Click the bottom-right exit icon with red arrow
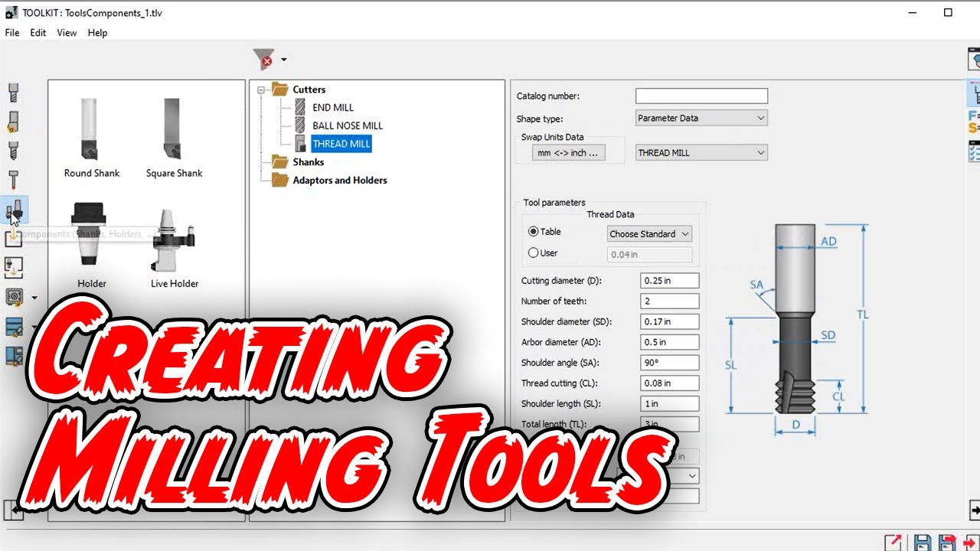This screenshot has height=551, width=980. [972, 543]
